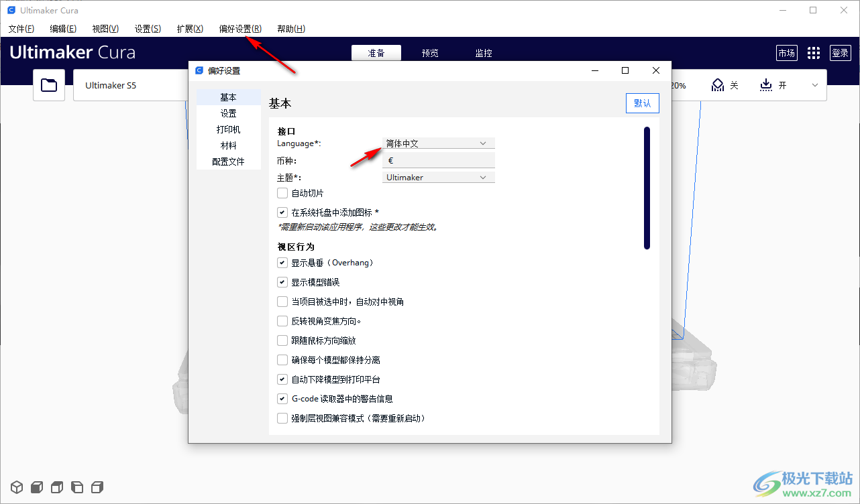Select the 配置文件 preferences category
Image resolution: width=860 pixels, height=504 pixels.
[229, 162]
